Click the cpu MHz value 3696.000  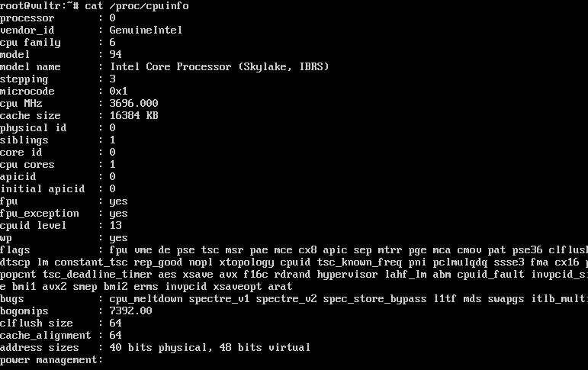134,103
